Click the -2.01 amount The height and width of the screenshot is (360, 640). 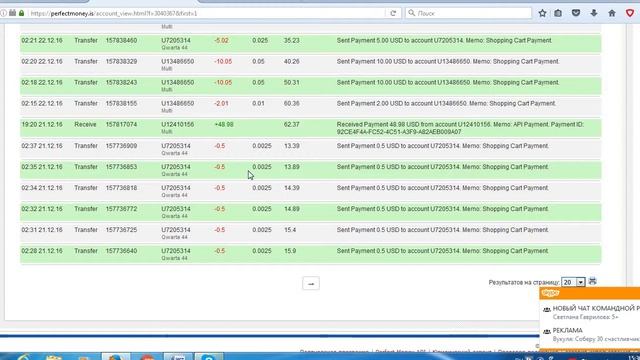click(221, 104)
